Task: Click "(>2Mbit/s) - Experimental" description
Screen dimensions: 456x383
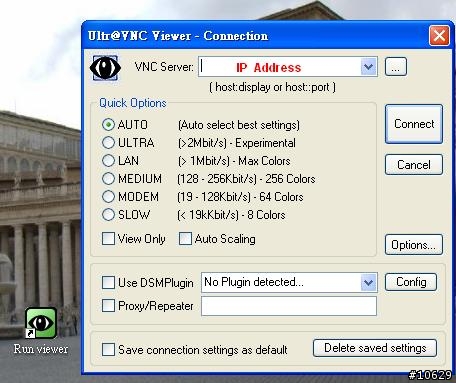Action: [x=237, y=143]
